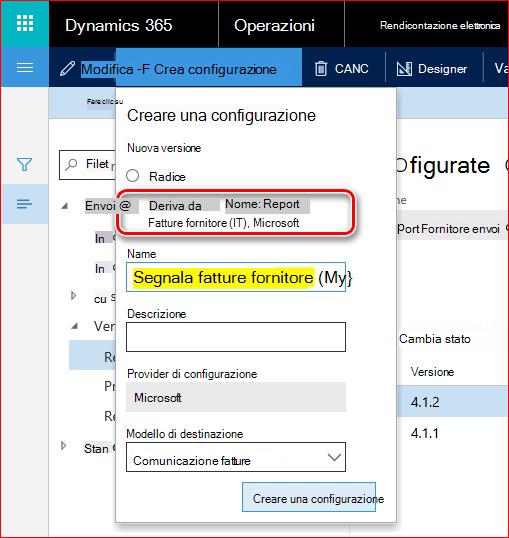This screenshot has width=509, height=538.
Task: Click Cambia stato link
Action: (435, 339)
